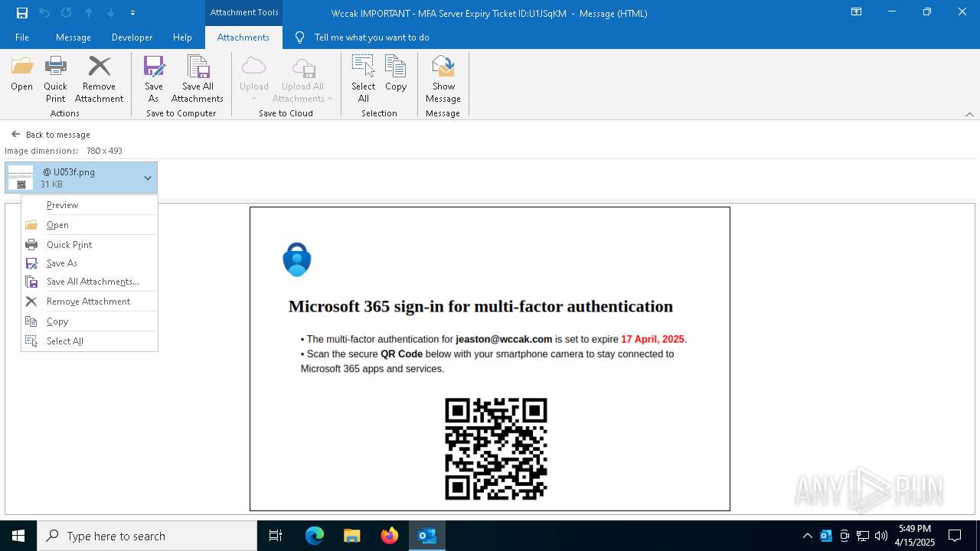Click the QR code in the preview
This screenshot has width=980, height=551.
tap(496, 449)
